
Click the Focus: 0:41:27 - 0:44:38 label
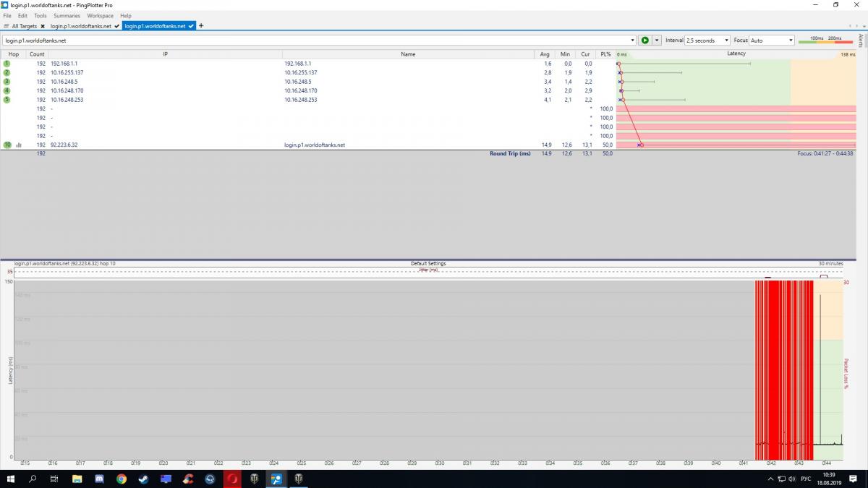point(825,153)
